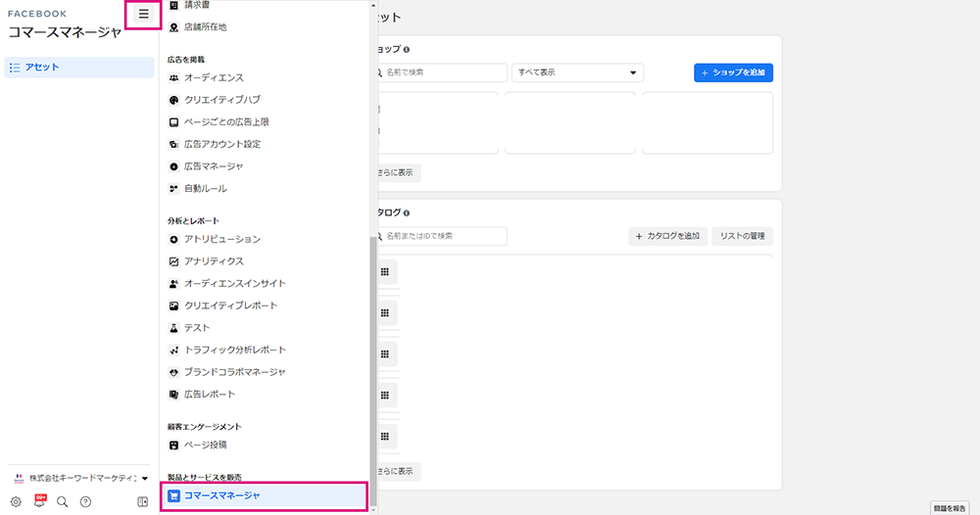Image resolution: width=980 pixels, height=515 pixels.
Task: Open the help question mark icon
Action: coord(85,502)
